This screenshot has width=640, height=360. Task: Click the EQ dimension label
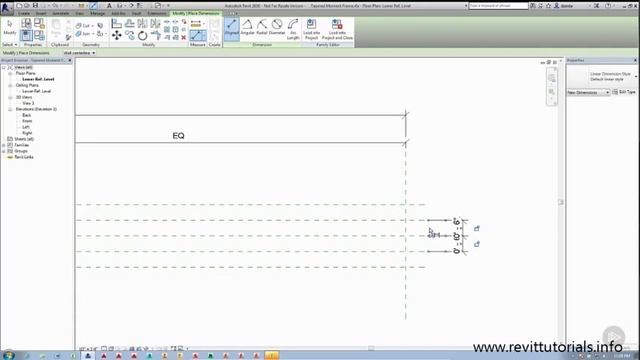(x=178, y=136)
